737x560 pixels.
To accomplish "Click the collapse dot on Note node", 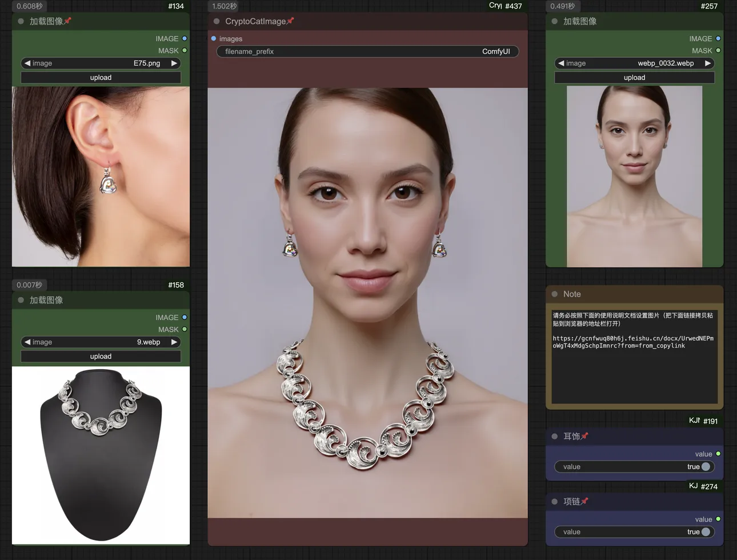I will 554,294.
